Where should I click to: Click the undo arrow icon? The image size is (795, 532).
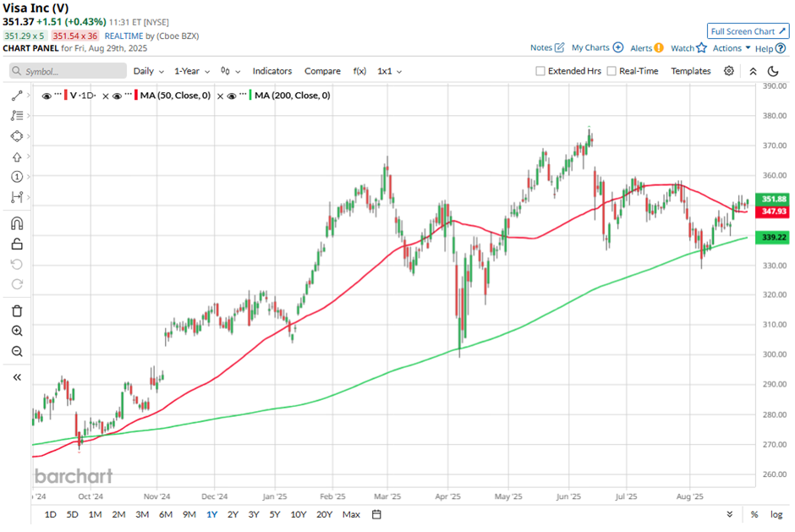(17, 264)
